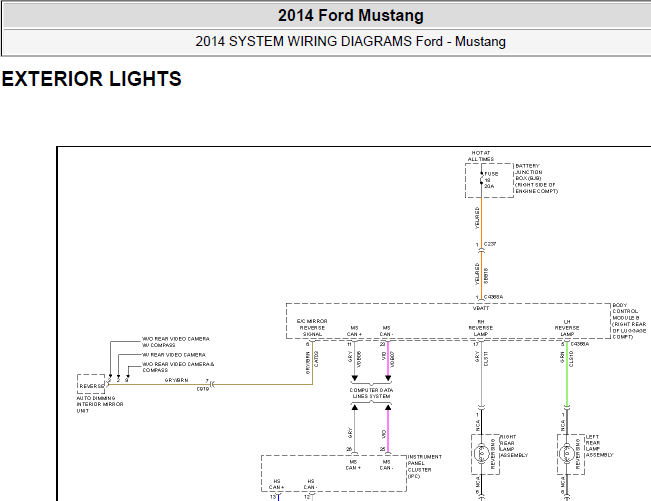
Task: Click the 'FUSE 19 20A' label
Action: point(491,180)
